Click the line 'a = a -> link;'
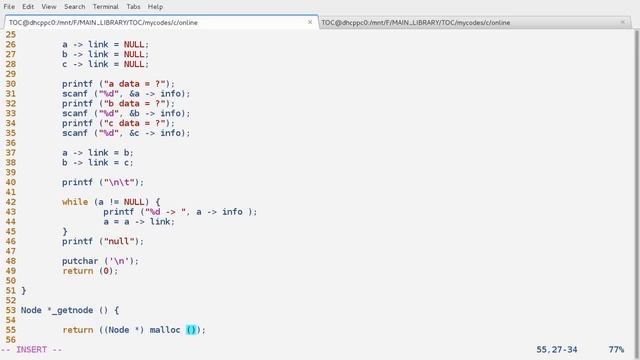Screen dimensions: 640x360 click(x=139, y=221)
